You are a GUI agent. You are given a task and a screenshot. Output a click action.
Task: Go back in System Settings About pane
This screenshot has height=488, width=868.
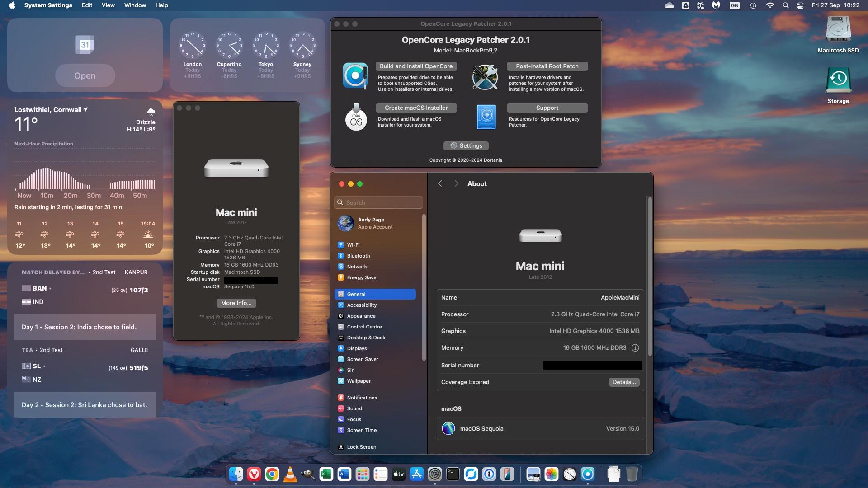click(x=440, y=183)
